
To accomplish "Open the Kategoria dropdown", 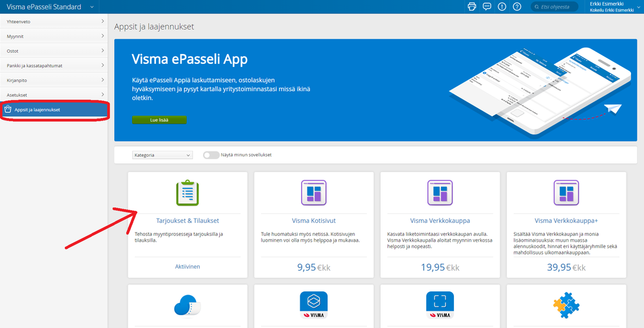I will tap(162, 155).
